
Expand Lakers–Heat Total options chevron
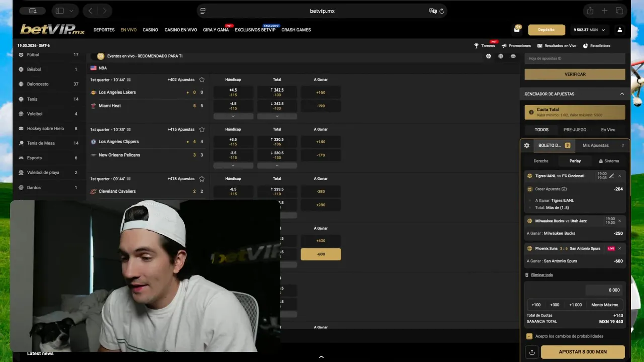point(277,116)
